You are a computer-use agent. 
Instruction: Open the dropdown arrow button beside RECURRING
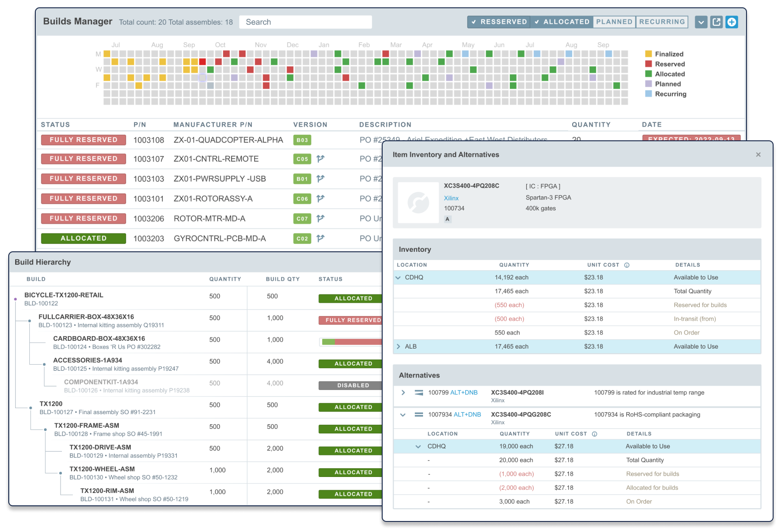click(701, 22)
